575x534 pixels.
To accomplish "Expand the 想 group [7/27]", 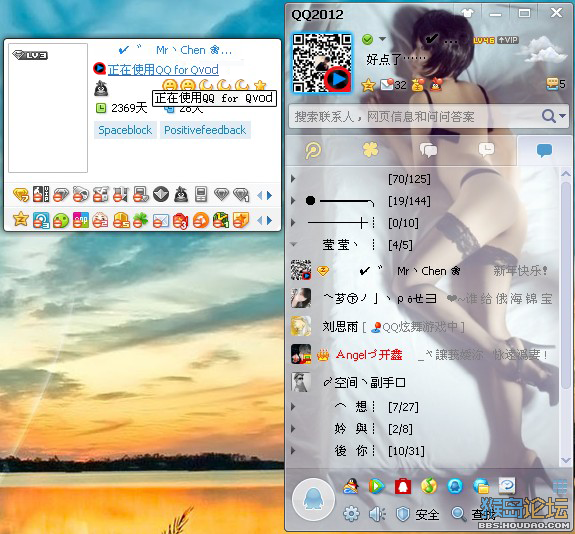I will pos(293,407).
